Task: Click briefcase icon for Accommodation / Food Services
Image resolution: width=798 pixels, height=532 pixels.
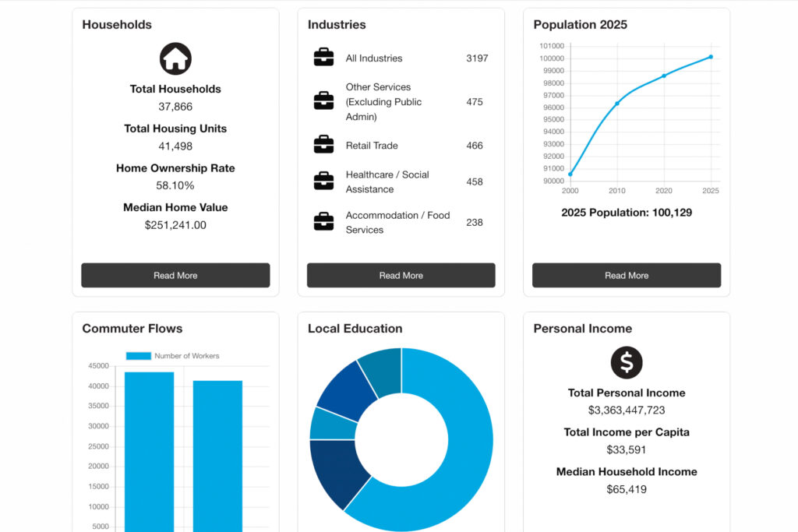Action: tap(323, 222)
